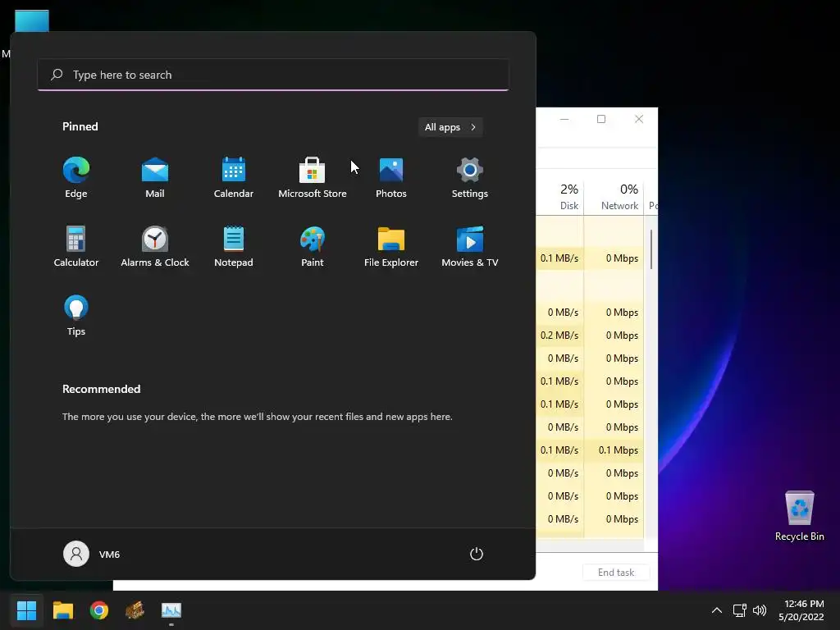Open Settings from the Start menu

click(x=470, y=178)
